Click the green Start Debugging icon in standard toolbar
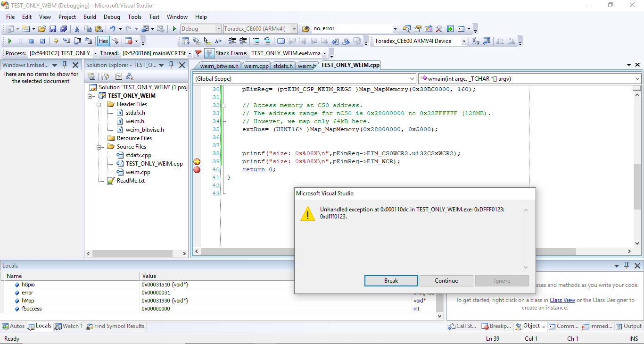 [x=174, y=29]
